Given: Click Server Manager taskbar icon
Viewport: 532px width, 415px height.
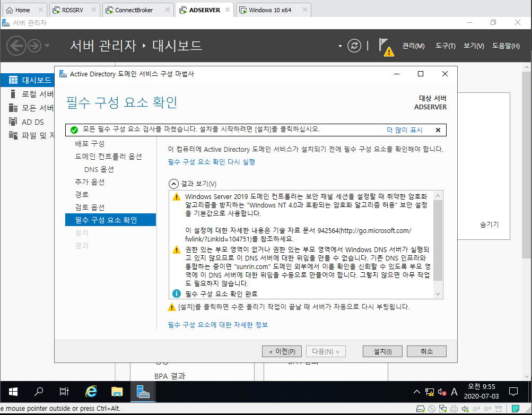Looking at the screenshot, I should click(143, 392).
